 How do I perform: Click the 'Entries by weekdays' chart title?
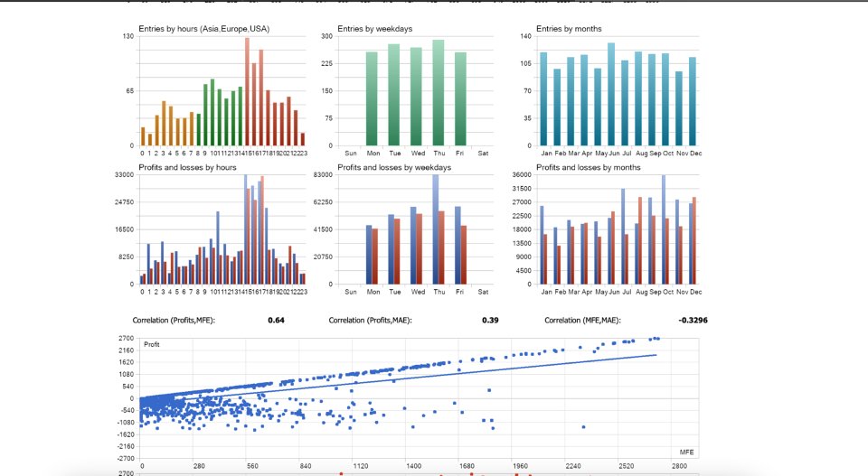click(x=374, y=29)
